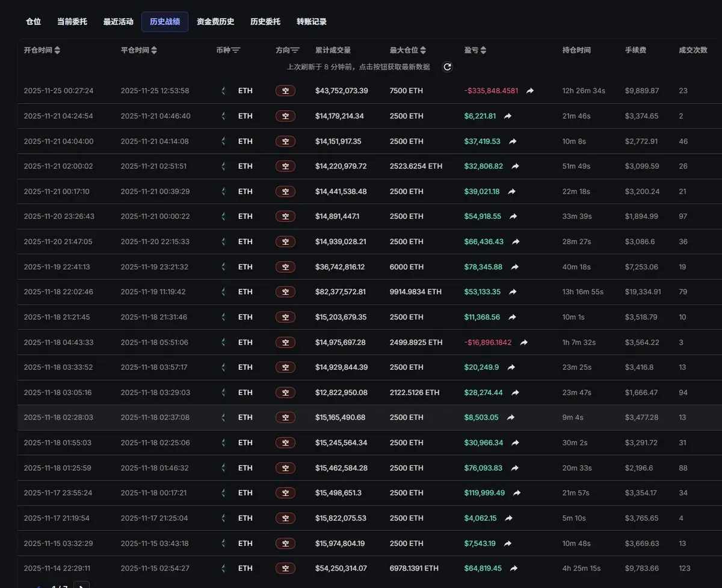The image size is (722, 588).
Task: Share the $78,345.88 profit trade
Action: (514, 267)
